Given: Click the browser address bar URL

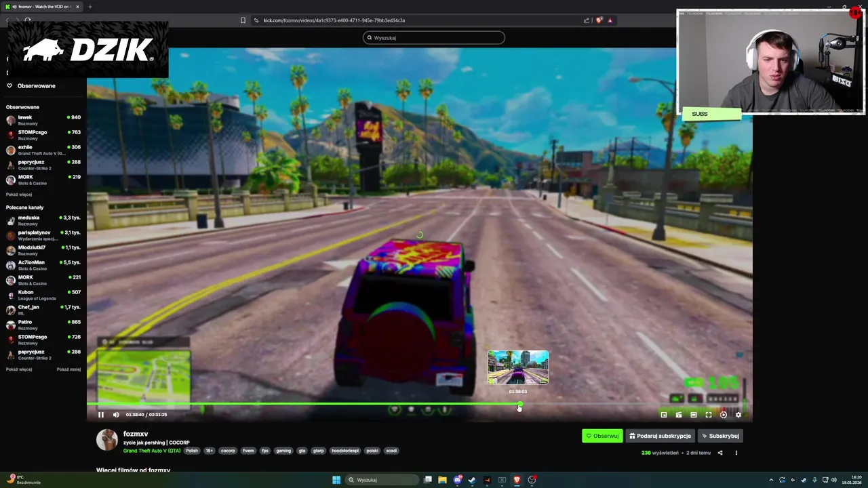Looking at the screenshot, I should 334,20.
